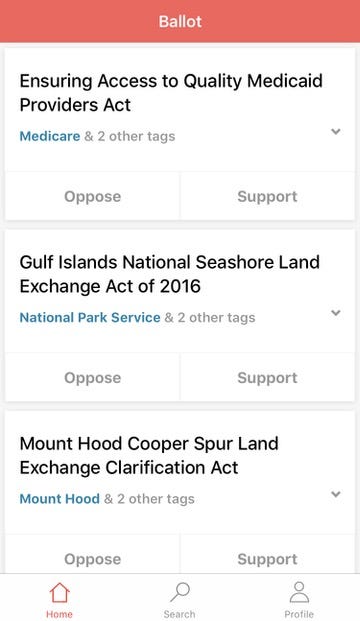This screenshot has width=360, height=621.
Task: Expand Mount Hood Cooper Spur bill chevron
Action: pos(336,494)
